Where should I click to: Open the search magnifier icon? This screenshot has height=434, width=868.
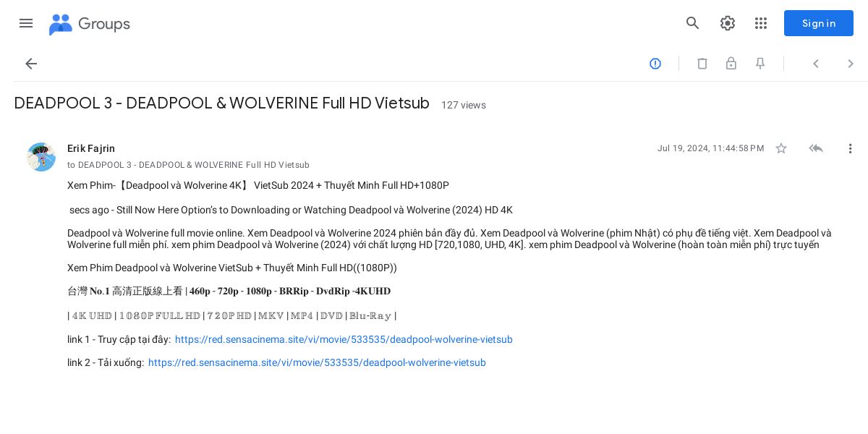point(693,23)
